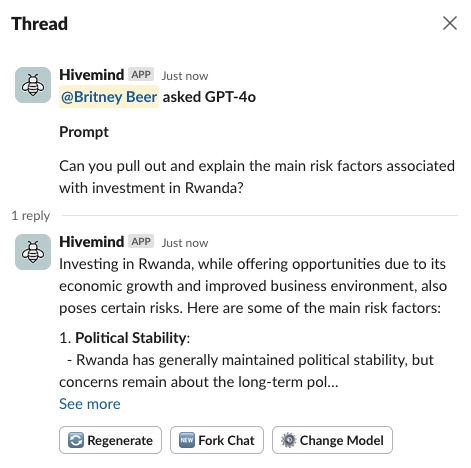
Task: Click the APP badge on the reply message
Action: [x=141, y=241]
